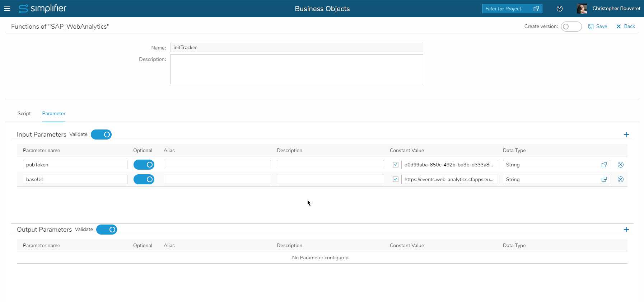Click Description field of pubToken row

coord(330,165)
